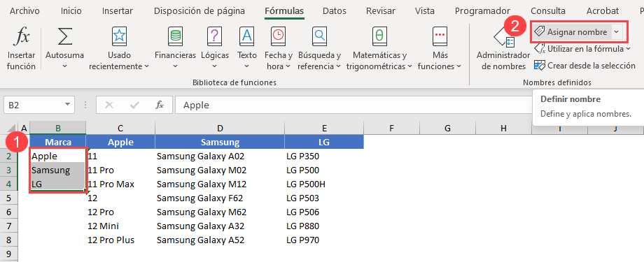
Task: Open Texto functions library
Action: [247, 49]
